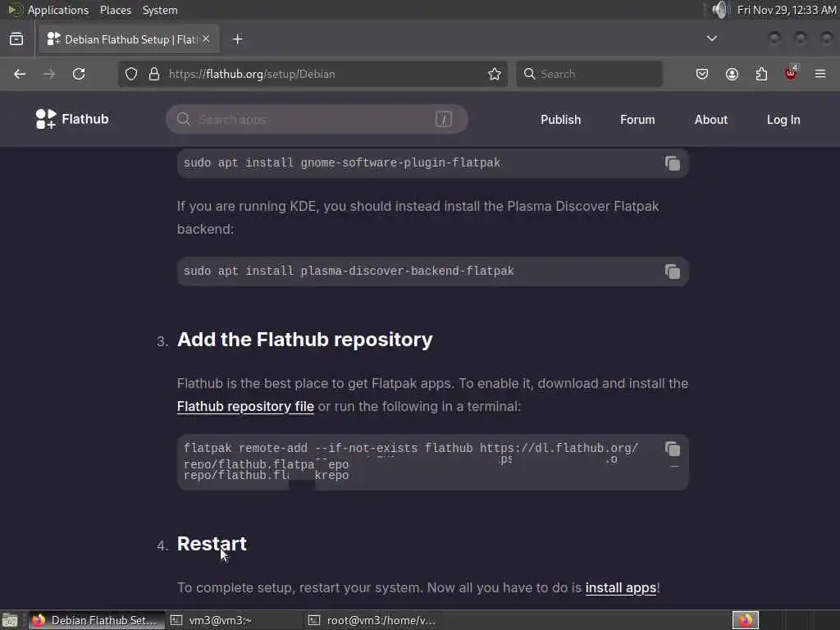Open Firefox account menu
The height and width of the screenshot is (630, 840).
pyautogui.click(x=732, y=74)
